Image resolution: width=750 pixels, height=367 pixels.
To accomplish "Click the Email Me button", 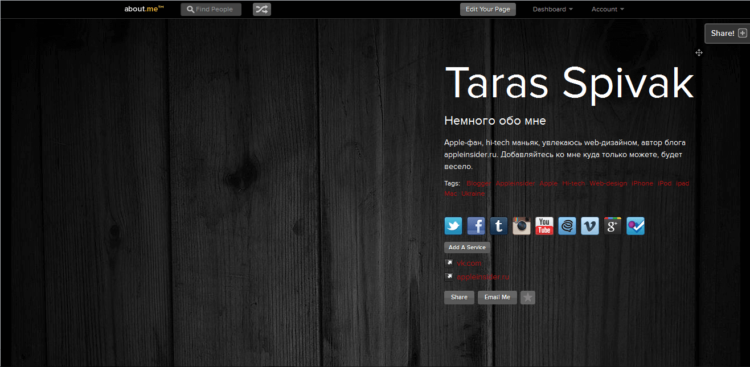I will (x=497, y=298).
